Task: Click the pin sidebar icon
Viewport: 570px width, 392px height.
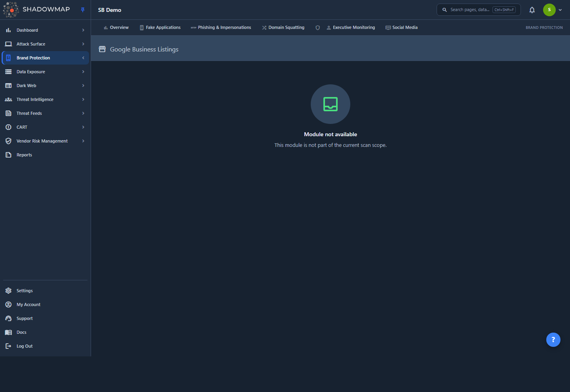Action: coord(83,10)
